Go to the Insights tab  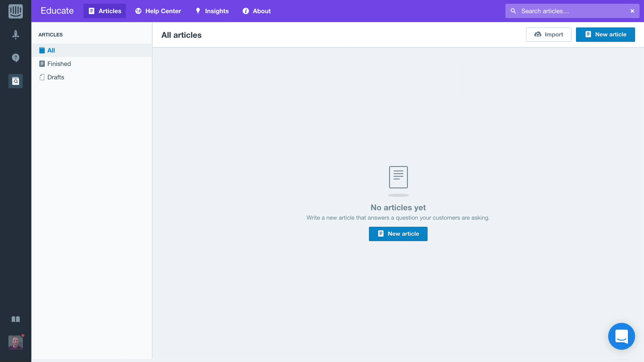tap(212, 11)
